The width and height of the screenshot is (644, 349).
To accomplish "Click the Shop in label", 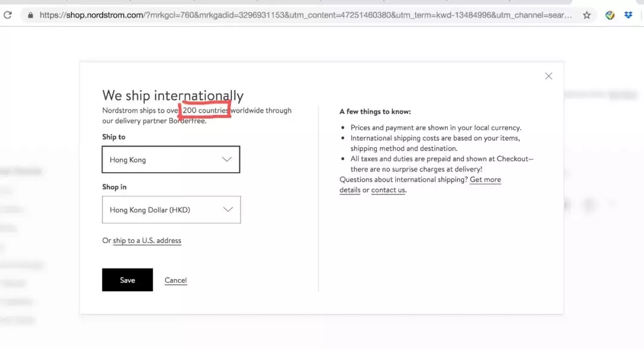I will [114, 187].
